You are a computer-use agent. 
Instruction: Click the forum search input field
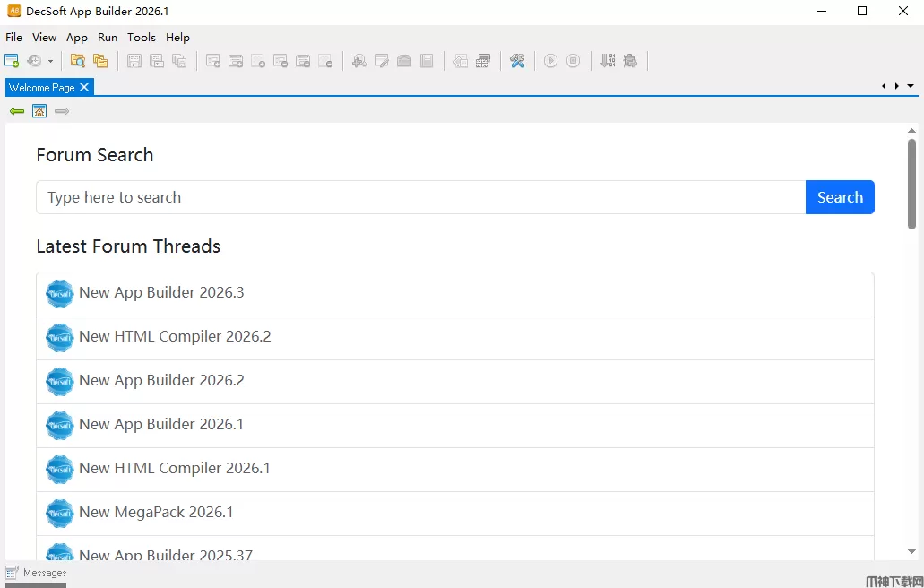(420, 197)
